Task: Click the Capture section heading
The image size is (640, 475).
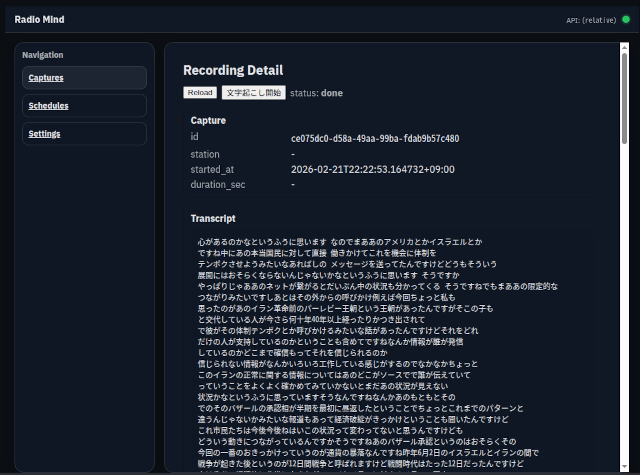Action: coord(208,121)
